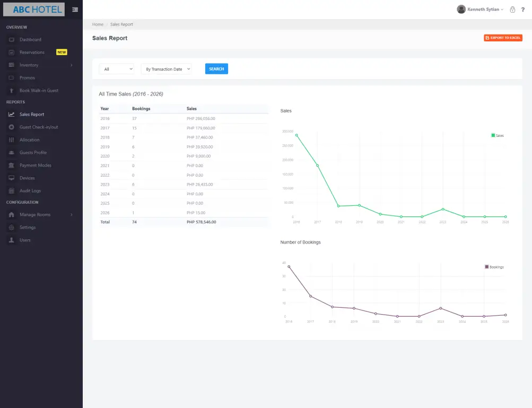This screenshot has height=408, width=532.
Task: Click the Promos sidebar icon
Action: click(12, 78)
